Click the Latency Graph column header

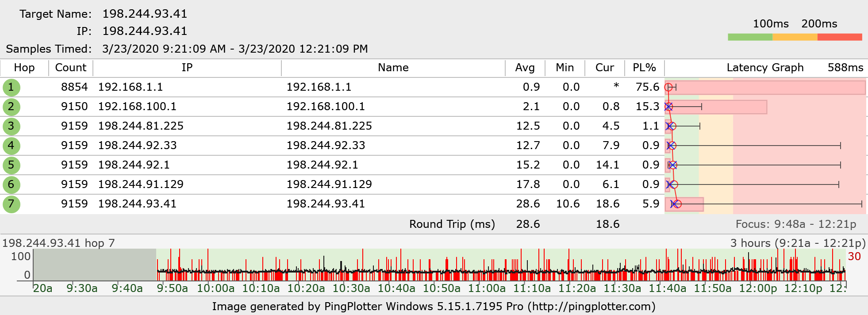(765, 68)
